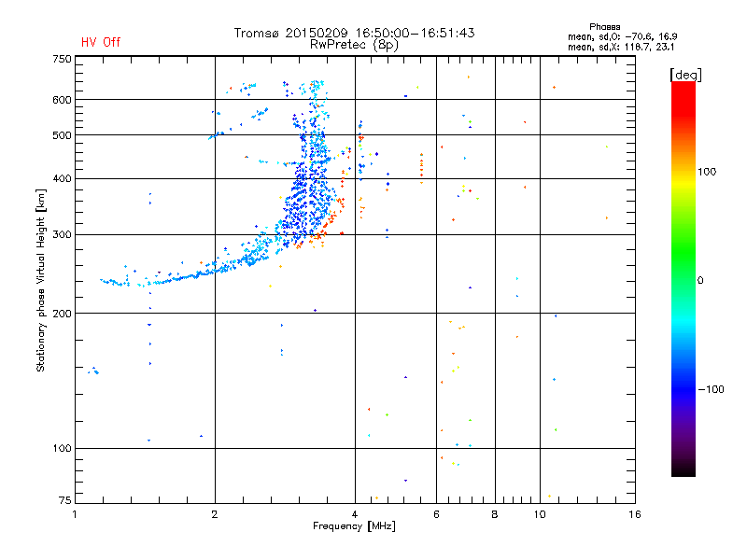Click the y-axis tick label "500"
This screenshot has height=560, width=747.
coord(62,135)
